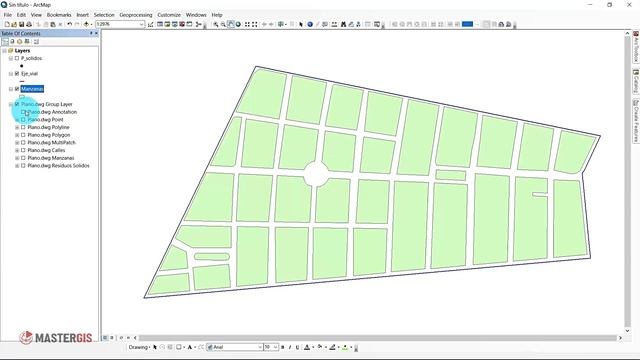
Task: Select the Zoom In tool
Action: pyautogui.click(x=216, y=24)
